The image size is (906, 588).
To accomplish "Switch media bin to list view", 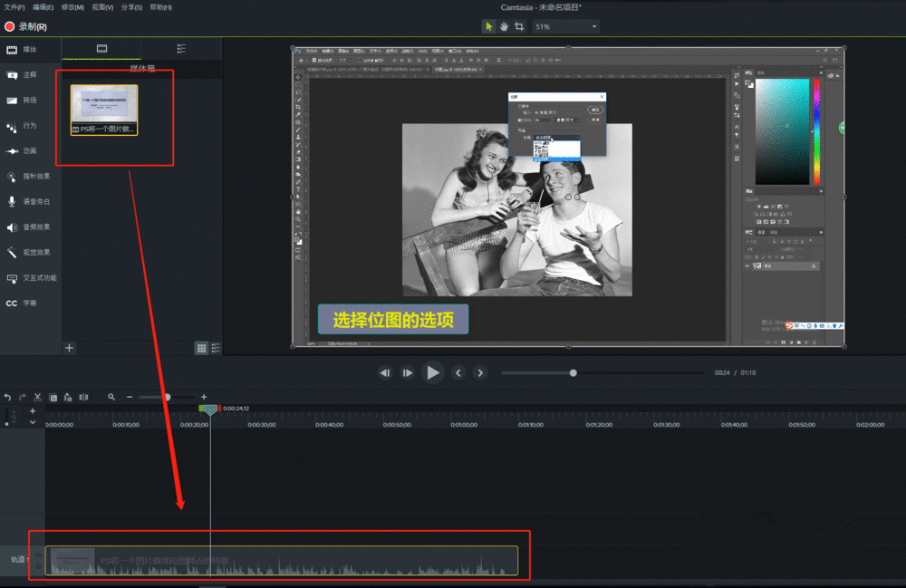I will [x=216, y=348].
